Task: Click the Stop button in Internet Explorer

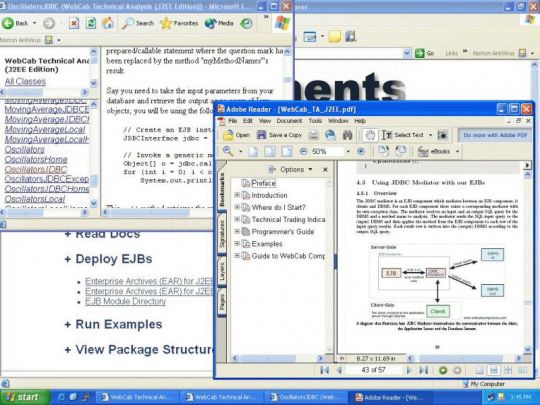Action: [x=73, y=23]
